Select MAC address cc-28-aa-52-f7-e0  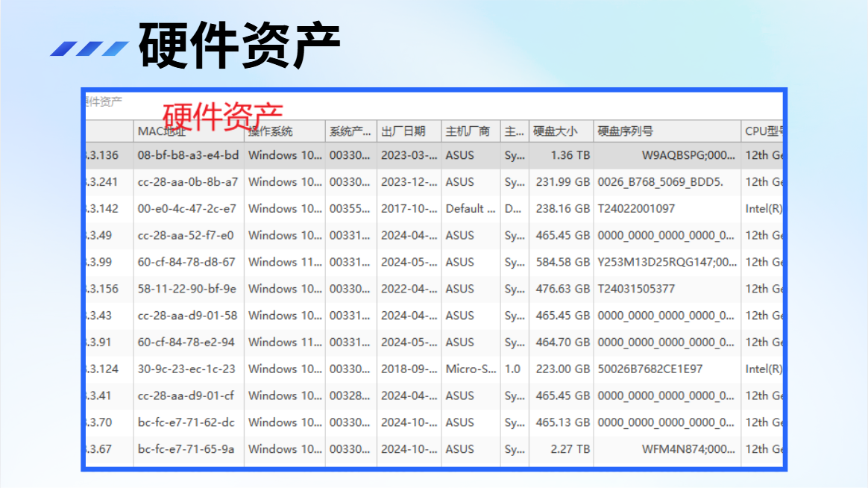click(x=186, y=235)
